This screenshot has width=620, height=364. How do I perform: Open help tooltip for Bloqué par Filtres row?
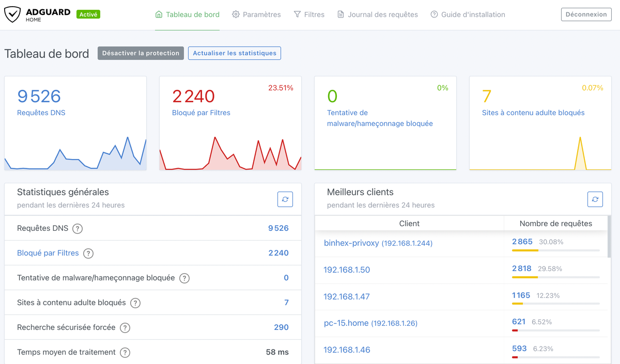click(88, 254)
